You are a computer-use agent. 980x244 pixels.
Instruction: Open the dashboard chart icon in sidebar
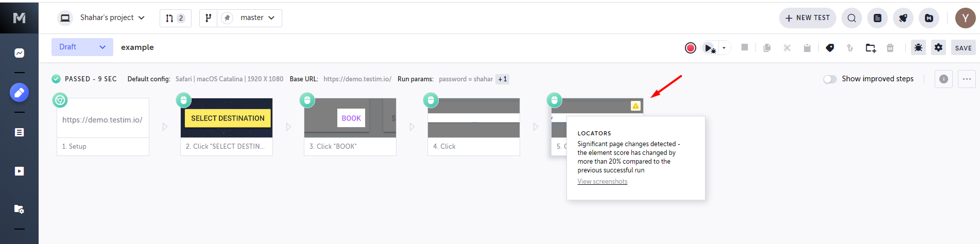[19, 53]
